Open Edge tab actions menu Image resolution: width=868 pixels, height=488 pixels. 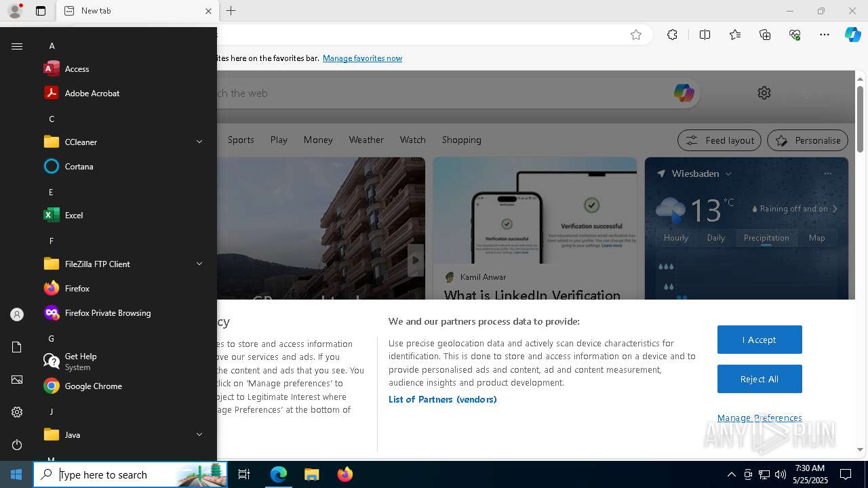point(41,11)
